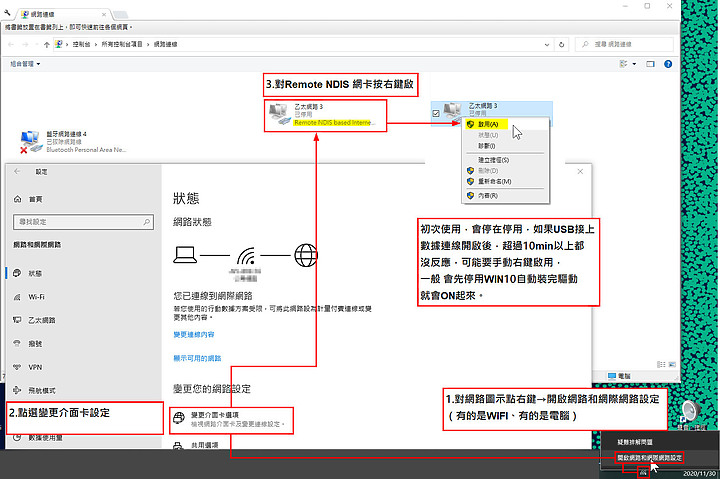Expand the view options dropdown arrow
This screenshot has height=479, width=720.
point(634,64)
